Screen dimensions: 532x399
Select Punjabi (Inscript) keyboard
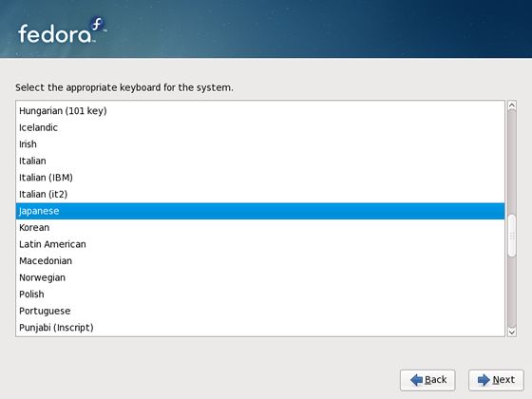click(x=260, y=328)
